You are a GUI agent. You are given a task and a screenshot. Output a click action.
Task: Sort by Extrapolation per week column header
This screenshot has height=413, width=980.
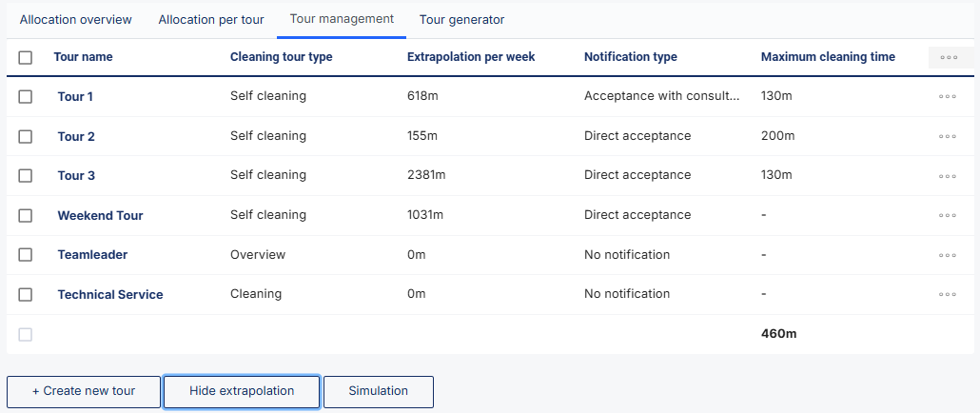tap(471, 57)
